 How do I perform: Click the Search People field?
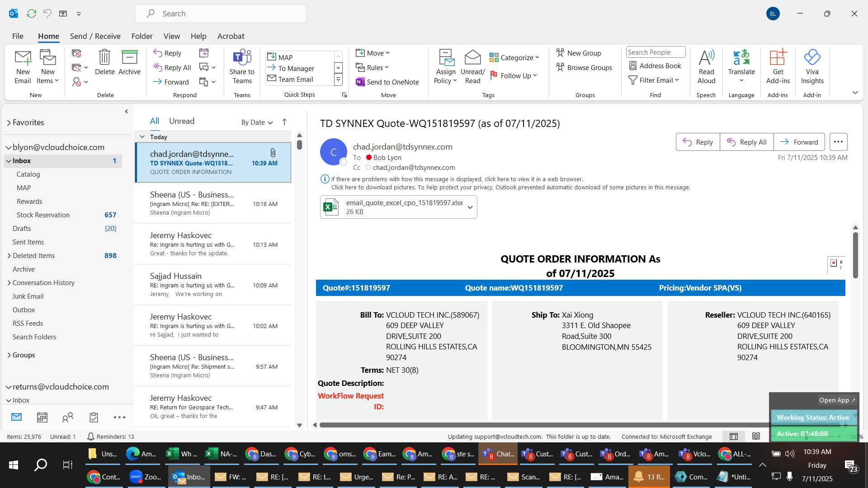(656, 52)
